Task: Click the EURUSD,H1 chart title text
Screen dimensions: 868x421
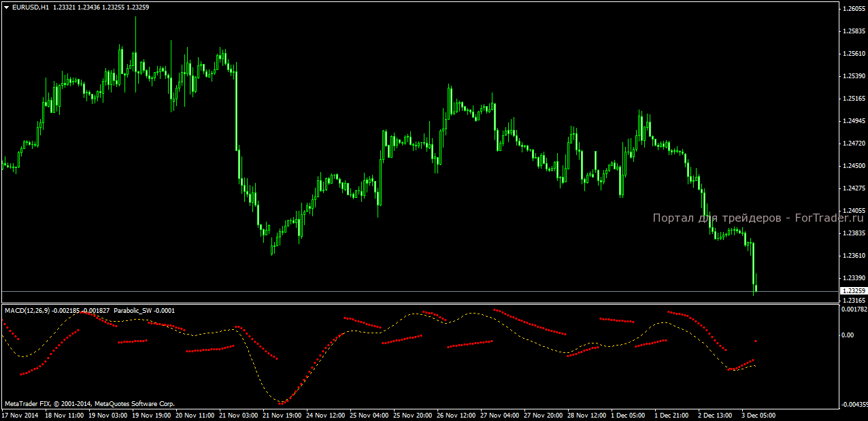Action: tap(31, 6)
